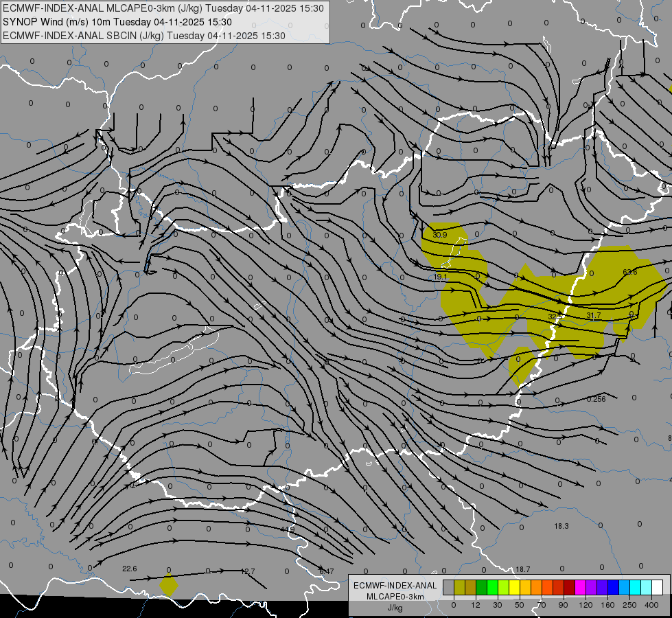Click the dark red legend swatch
672x618 pixels.
570,587
